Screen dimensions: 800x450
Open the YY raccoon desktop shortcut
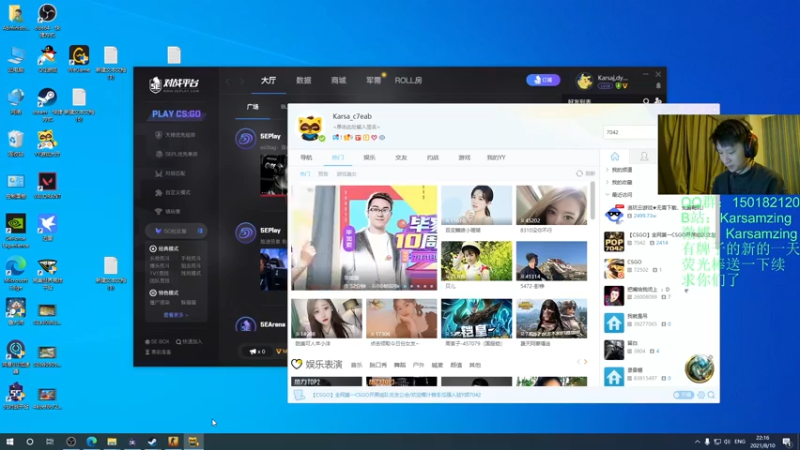47,139
